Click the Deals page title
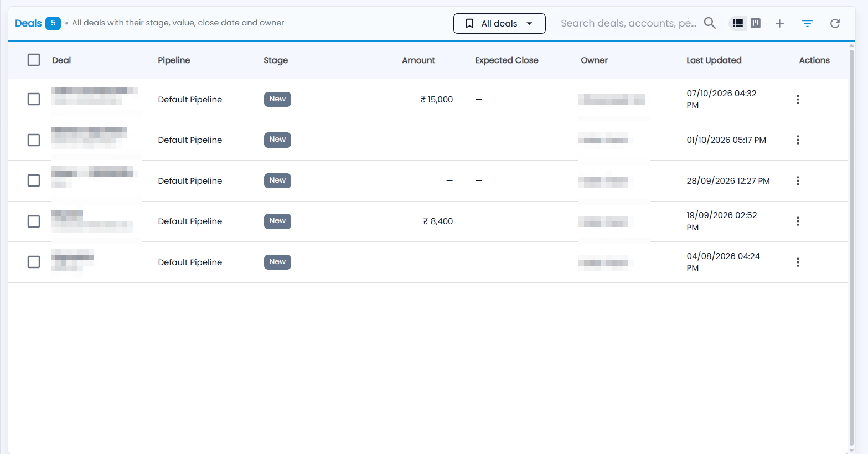Viewport: 868px width, 454px height. pos(28,23)
